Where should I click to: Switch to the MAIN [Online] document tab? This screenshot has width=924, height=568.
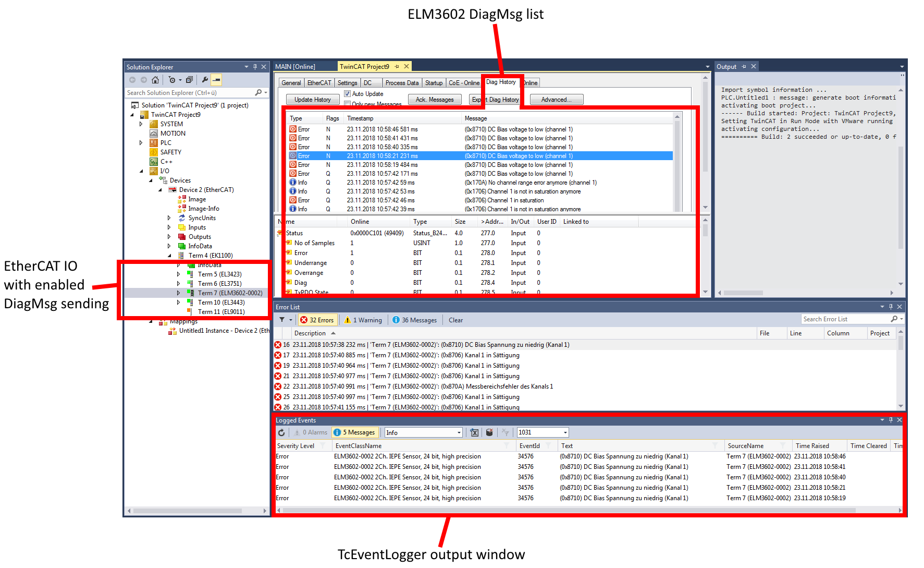click(295, 67)
